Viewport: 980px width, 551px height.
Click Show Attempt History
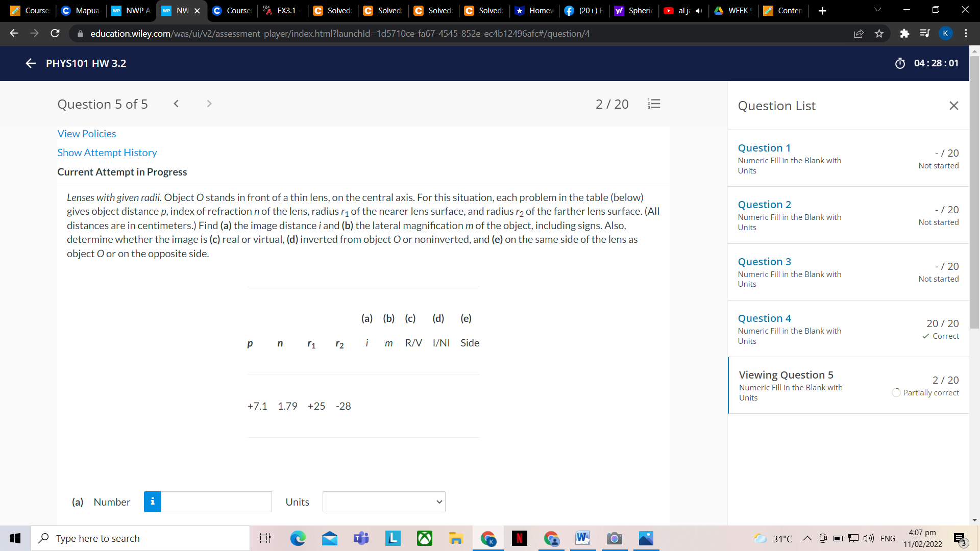(x=107, y=152)
